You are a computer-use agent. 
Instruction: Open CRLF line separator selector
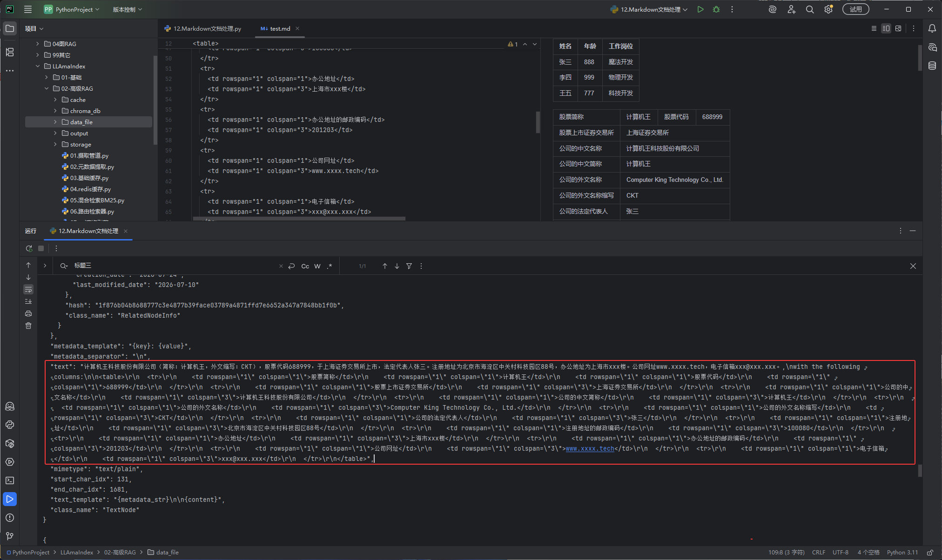(819, 553)
